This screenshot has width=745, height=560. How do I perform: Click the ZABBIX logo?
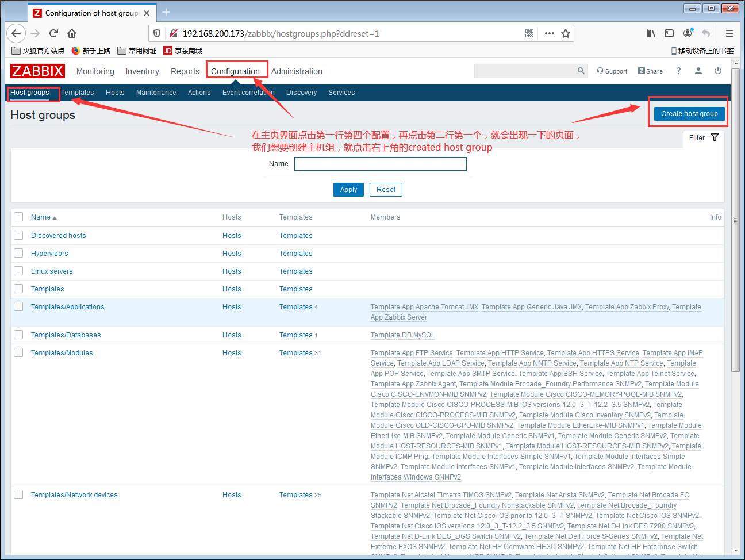38,71
